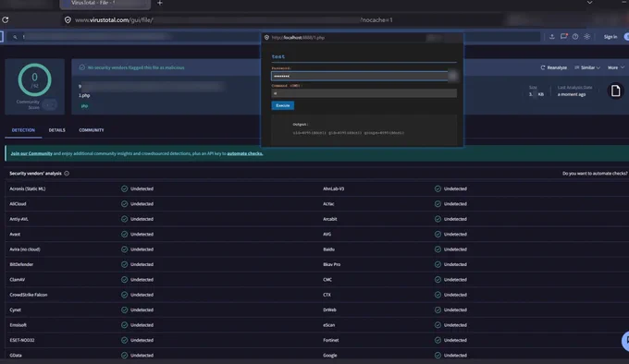Click info icon beside Security vendors' analysis

point(67,174)
